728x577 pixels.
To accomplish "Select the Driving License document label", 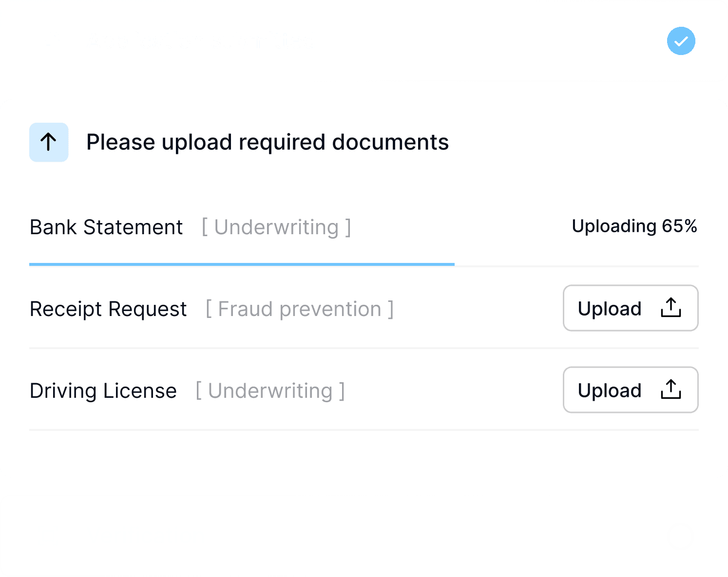I will (x=103, y=391).
